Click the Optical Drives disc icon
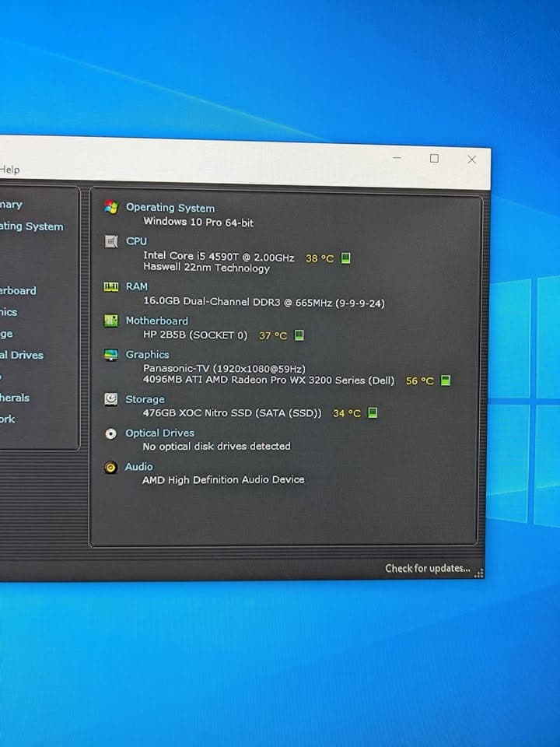Viewport: 560px width, 747px height. 110,433
